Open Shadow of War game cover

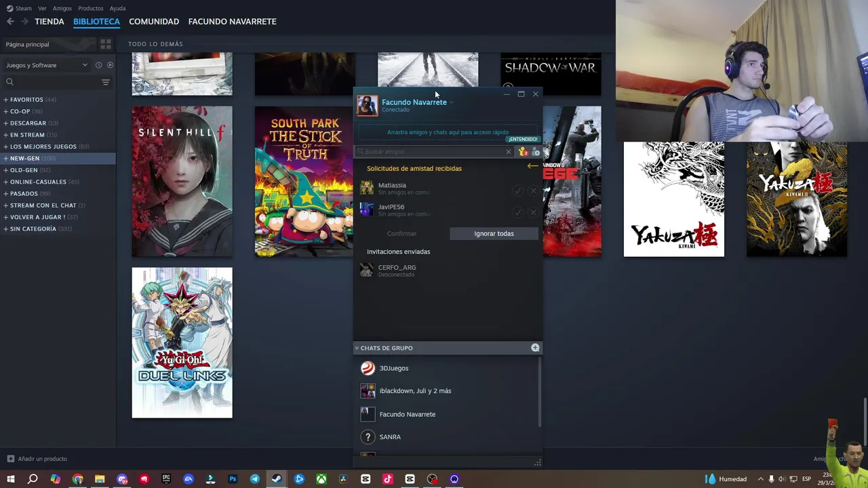click(x=551, y=73)
